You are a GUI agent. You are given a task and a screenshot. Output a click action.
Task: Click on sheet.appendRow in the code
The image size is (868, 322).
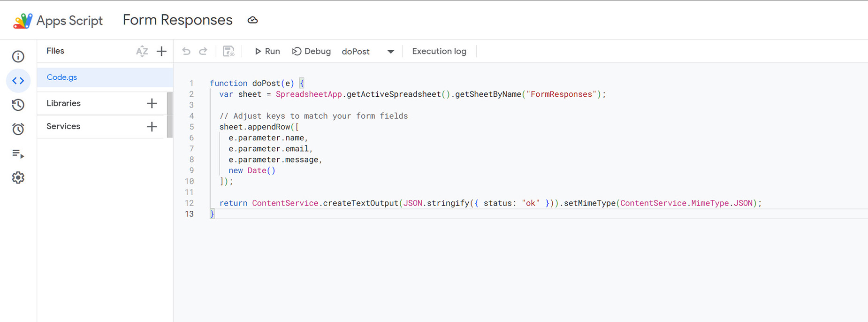coord(255,127)
